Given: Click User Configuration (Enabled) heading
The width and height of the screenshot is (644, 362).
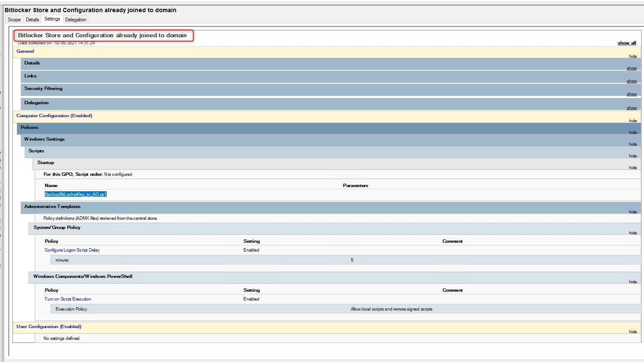Looking at the screenshot, I should point(49,326).
